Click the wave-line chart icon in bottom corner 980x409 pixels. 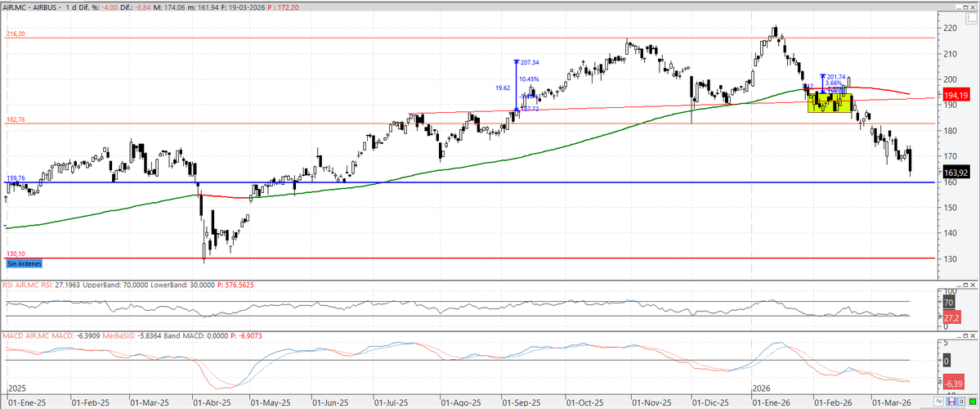pos(939,402)
